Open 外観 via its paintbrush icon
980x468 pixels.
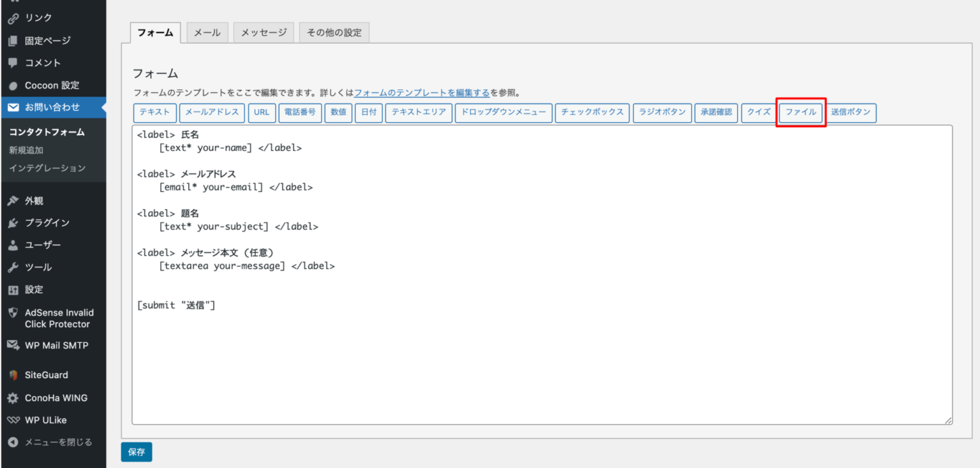[13, 201]
